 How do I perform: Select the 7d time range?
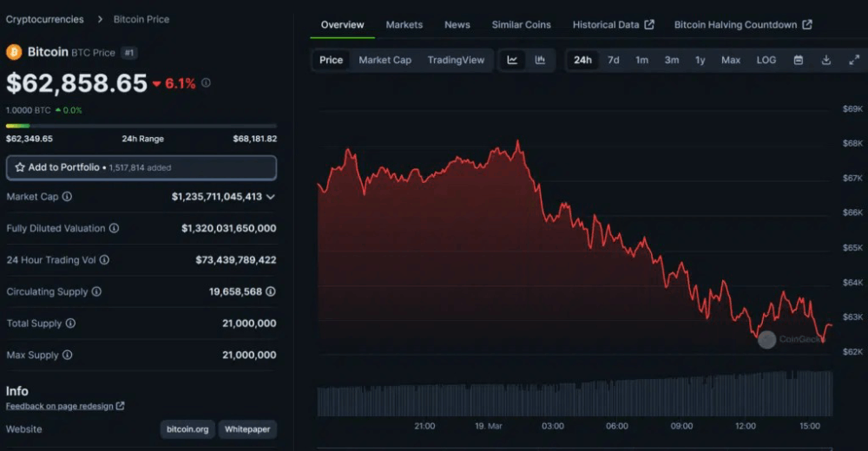pyautogui.click(x=614, y=60)
